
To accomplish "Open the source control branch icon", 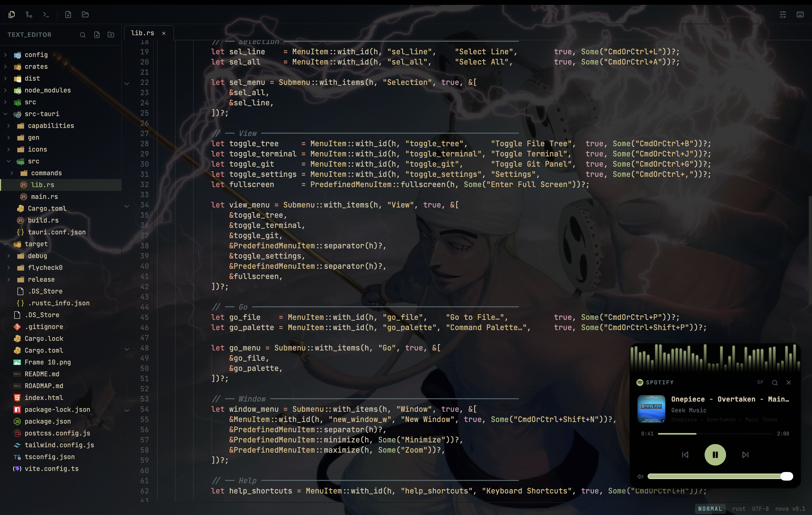I will pyautogui.click(x=29, y=15).
